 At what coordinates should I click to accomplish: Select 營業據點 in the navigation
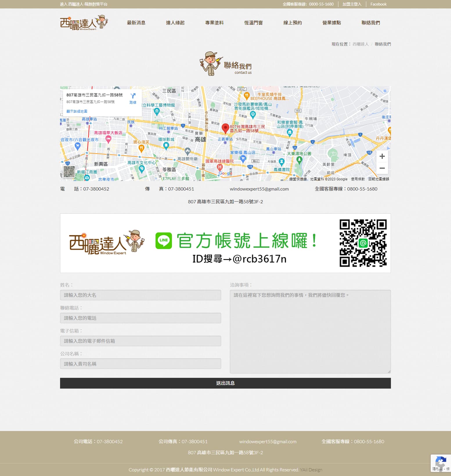pos(331,23)
